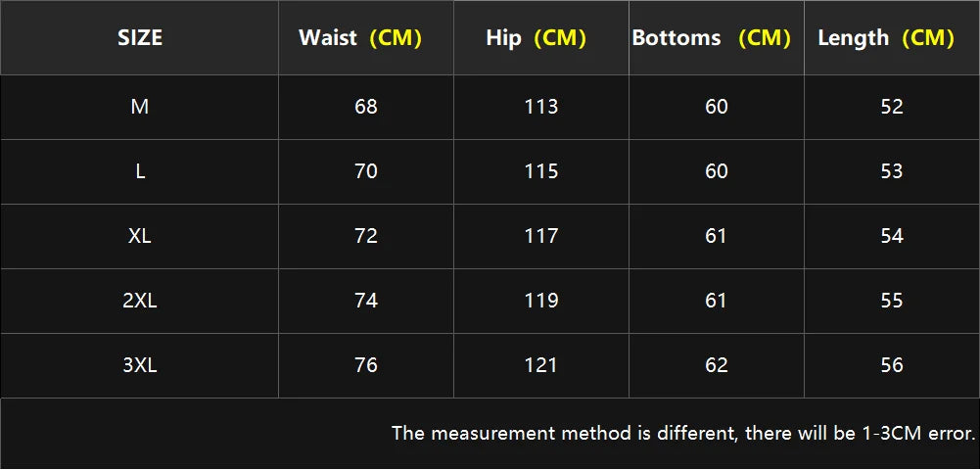The width and height of the screenshot is (980, 470).
Task: Select the 3XL size row label
Action: [140, 365]
